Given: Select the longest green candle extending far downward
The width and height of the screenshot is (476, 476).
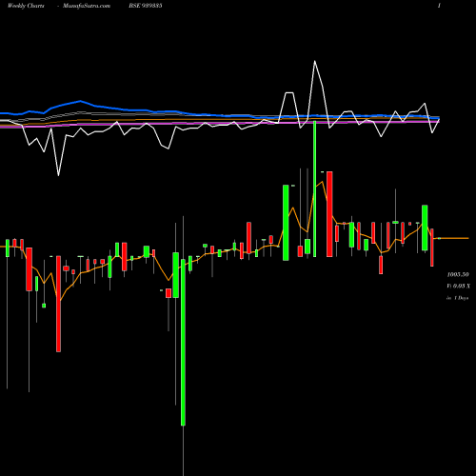Looking at the screenshot, I should tap(183, 342).
